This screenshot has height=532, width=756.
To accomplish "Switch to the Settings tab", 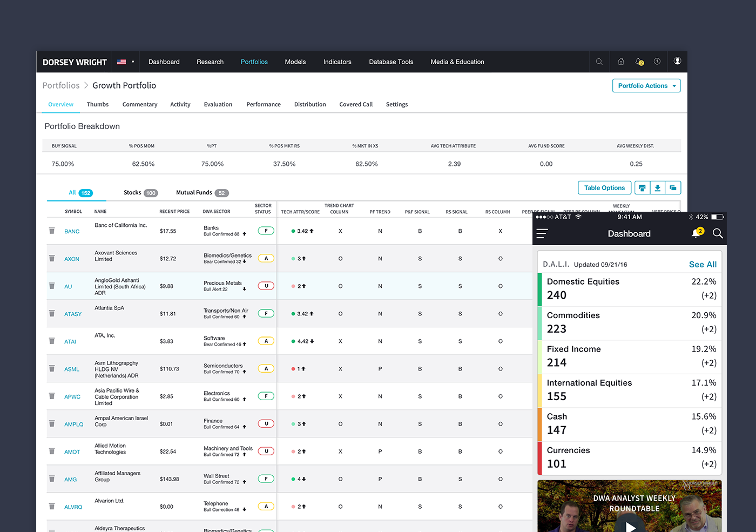I will pos(397,105).
